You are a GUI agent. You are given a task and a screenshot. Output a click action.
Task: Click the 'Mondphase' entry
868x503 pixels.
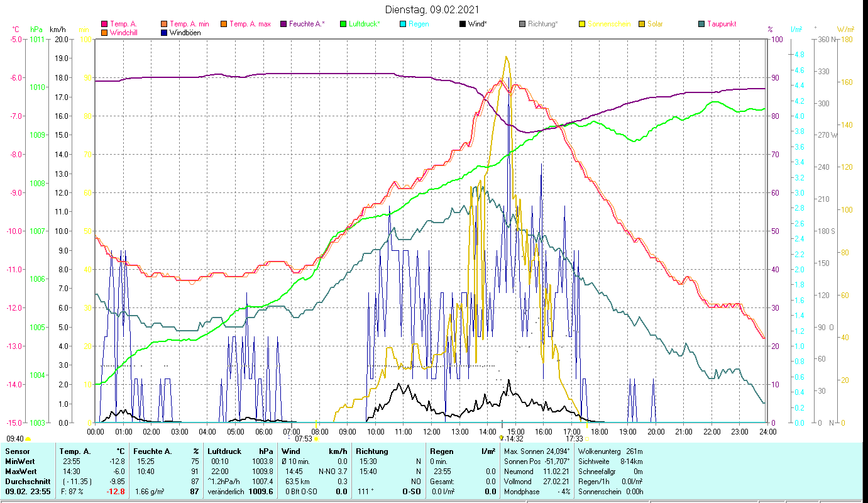tap(537, 492)
